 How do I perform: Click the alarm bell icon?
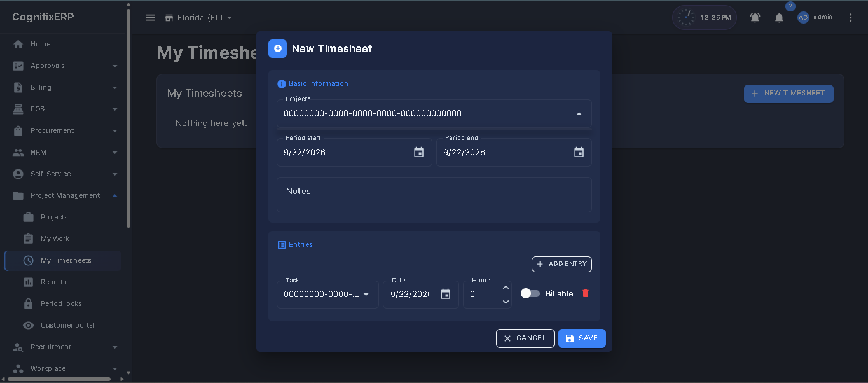(x=755, y=18)
